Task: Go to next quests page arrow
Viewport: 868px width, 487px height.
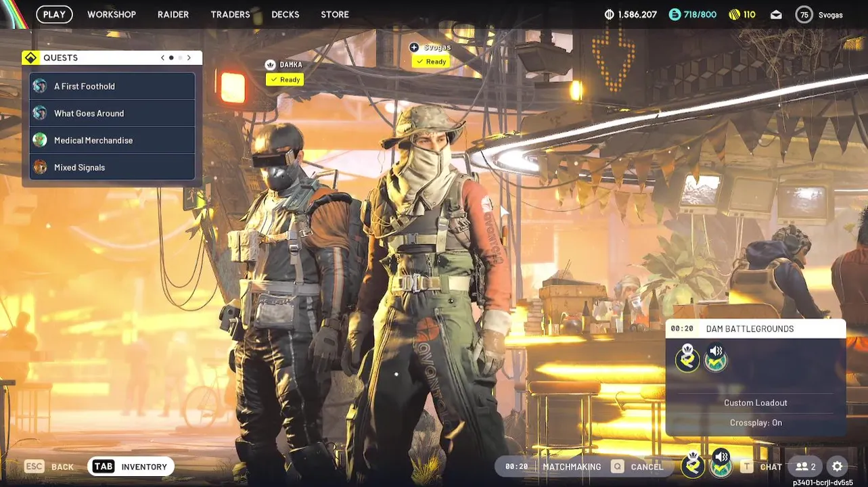Action: (189, 57)
